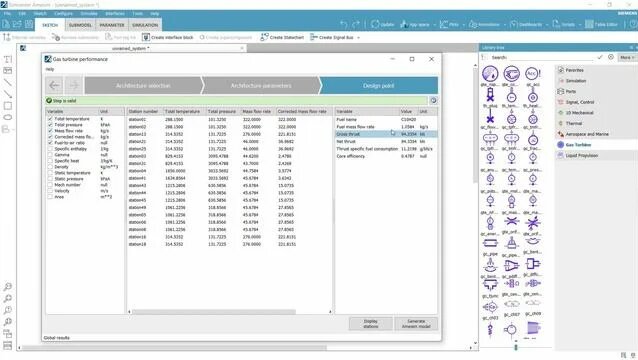638x360 pixels.
Task: Open the Help menu in Gas turbine performance
Action: [x=50, y=69]
